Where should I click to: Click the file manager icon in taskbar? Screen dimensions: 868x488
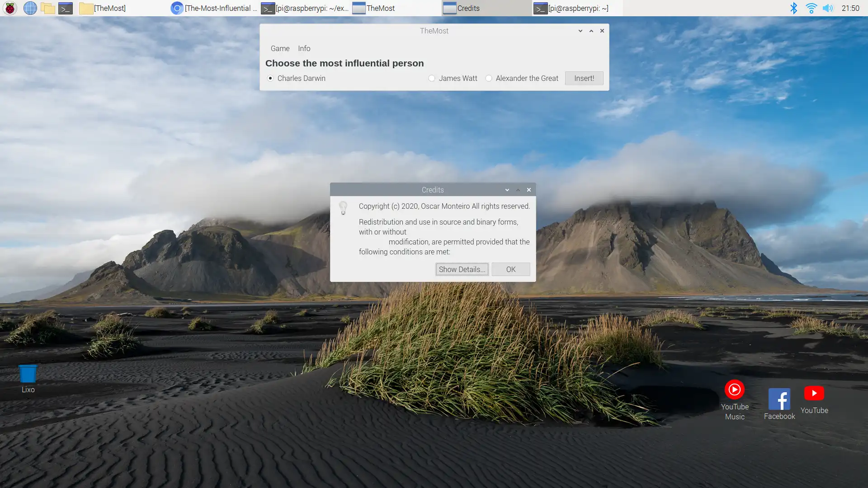click(x=47, y=8)
